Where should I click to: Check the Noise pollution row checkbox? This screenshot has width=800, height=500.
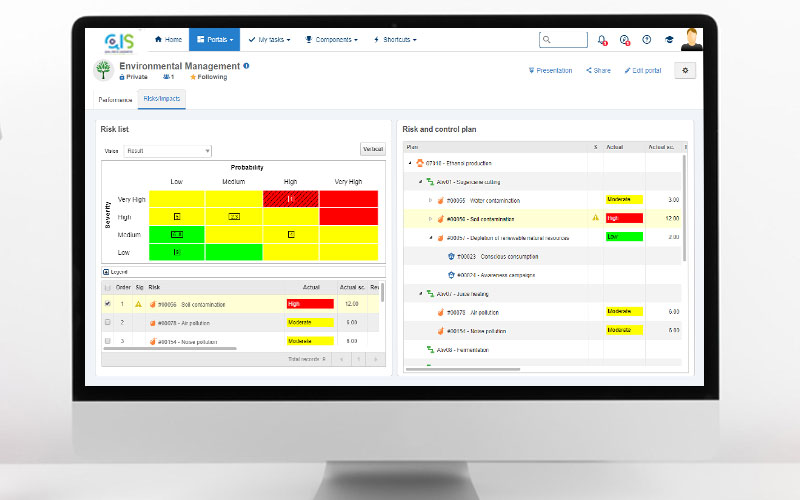tap(108, 340)
